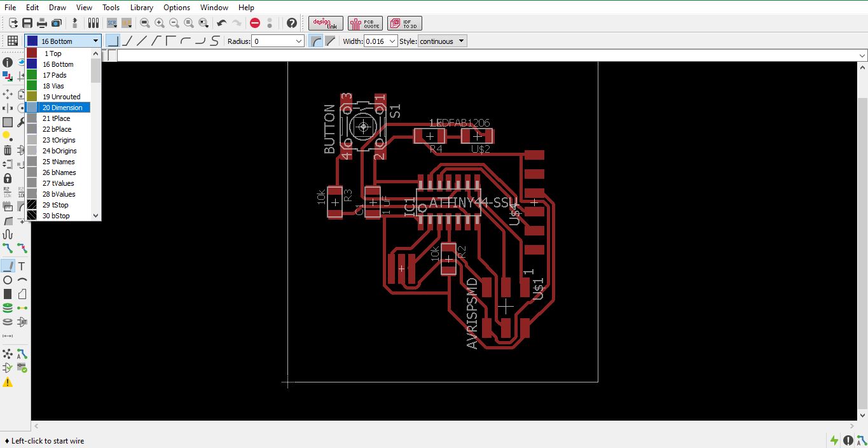868x448 pixels.
Task: Choose layer 1 Top in list
Action: 58,53
